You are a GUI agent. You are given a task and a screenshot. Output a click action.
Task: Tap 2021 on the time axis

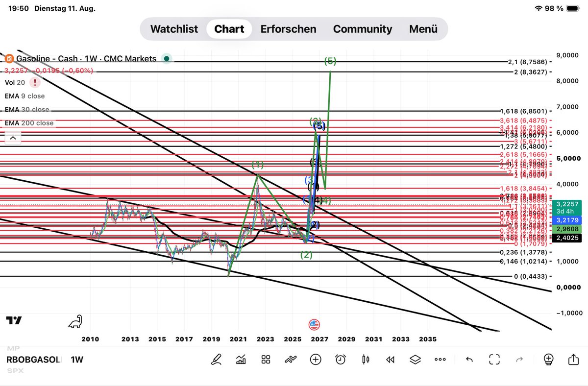(238, 338)
